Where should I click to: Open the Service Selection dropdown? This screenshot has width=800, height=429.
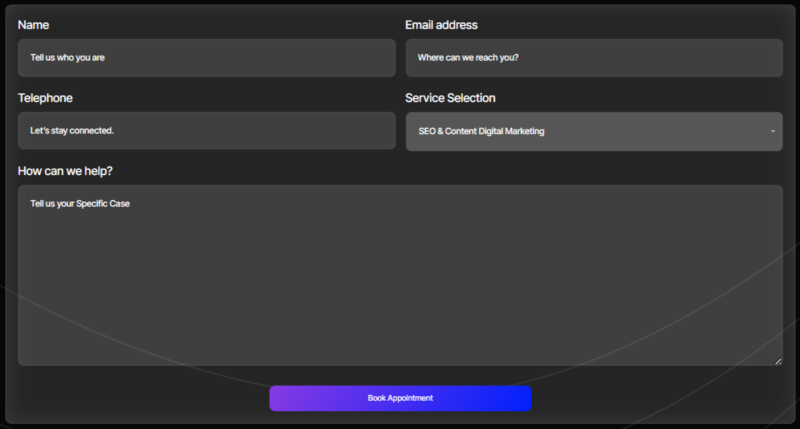pos(594,131)
